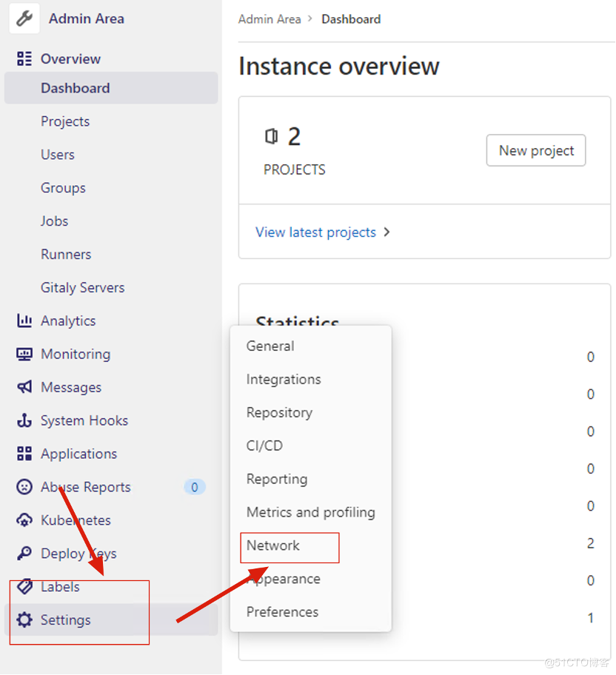The width and height of the screenshot is (616, 675).
Task: Choose Metrics and profiling from flyout
Action: click(x=311, y=512)
